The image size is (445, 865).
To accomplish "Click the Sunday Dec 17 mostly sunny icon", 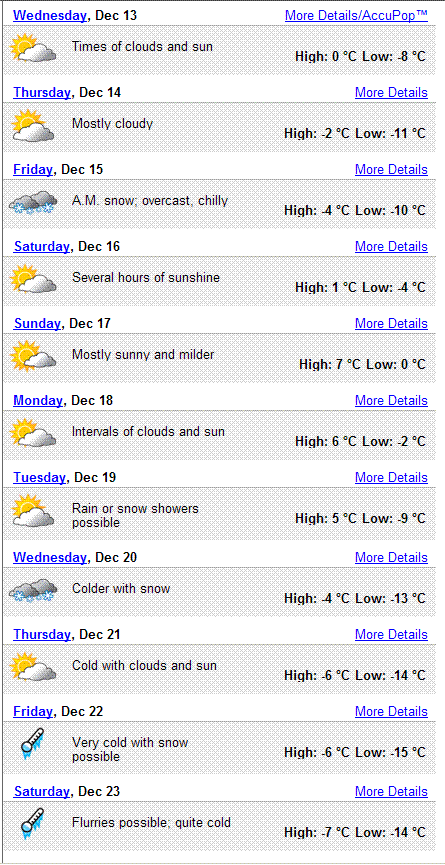I will [33, 356].
